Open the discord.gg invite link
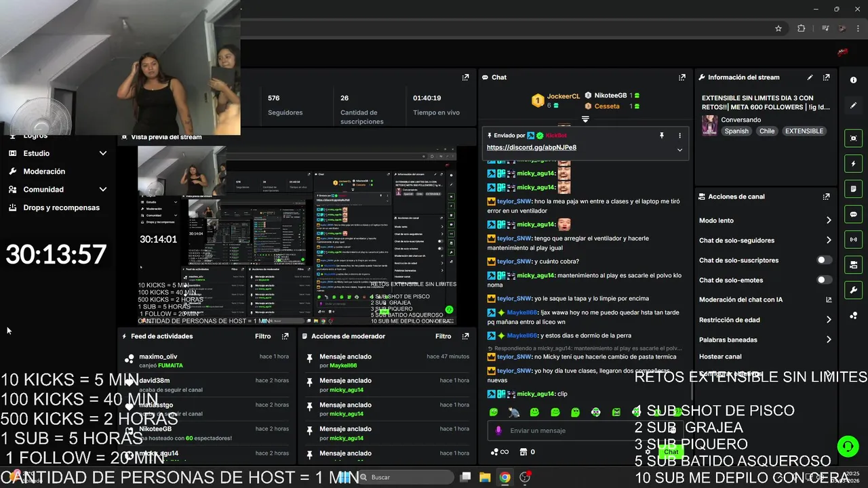The image size is (868, 488). (532, 147)
